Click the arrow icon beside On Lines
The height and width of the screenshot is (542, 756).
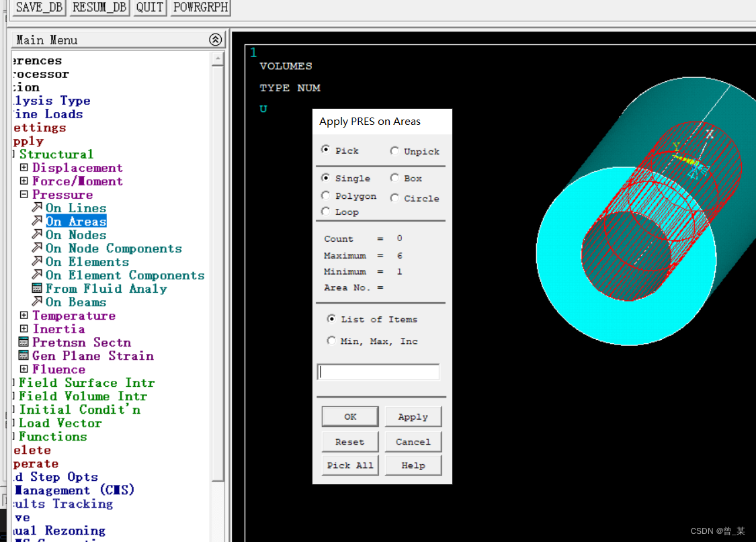click(x=37, y=208)
